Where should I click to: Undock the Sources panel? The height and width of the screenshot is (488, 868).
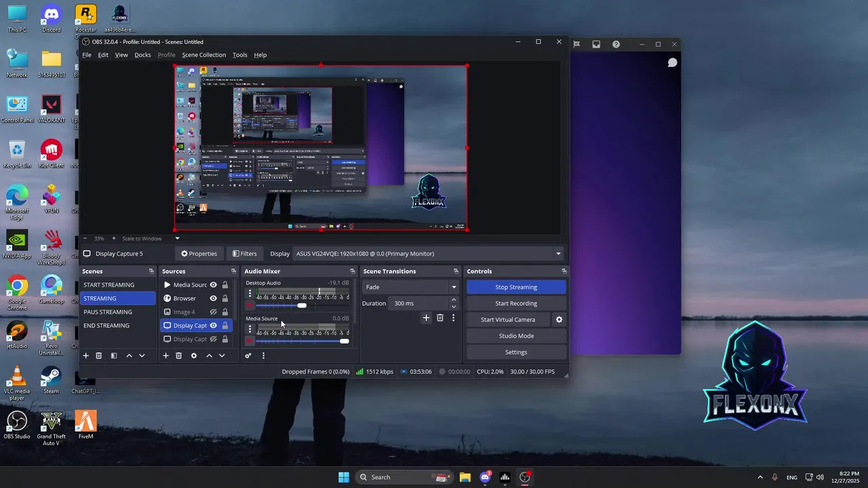pos(233,271)
